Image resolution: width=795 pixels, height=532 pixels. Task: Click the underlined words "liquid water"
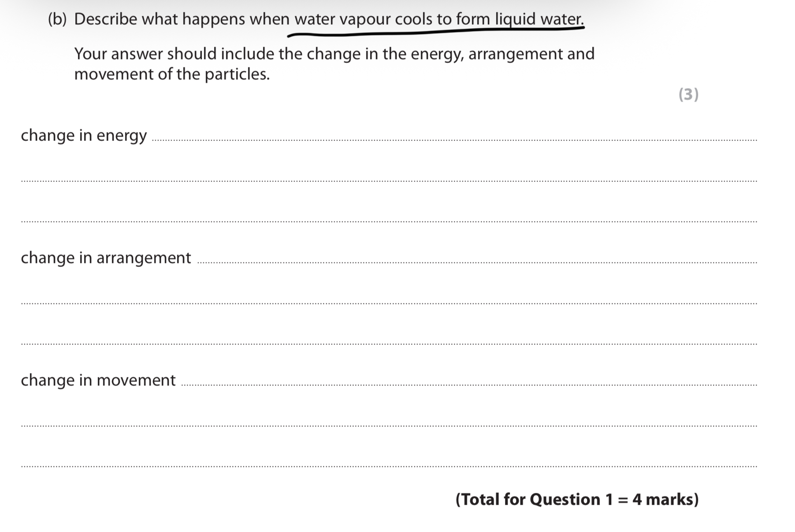pos(539,19)
